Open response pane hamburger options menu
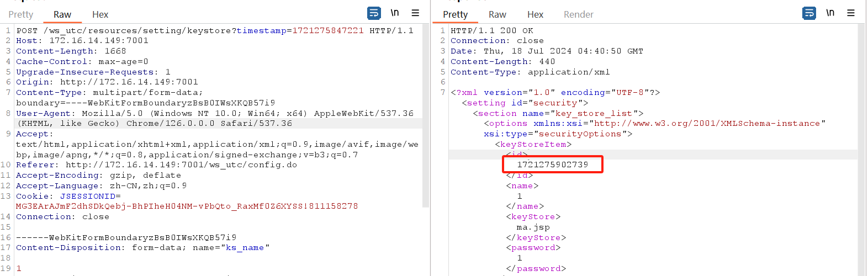Viewport: 868px width, 276px height. pyautogui.click(x=851, y=13)
